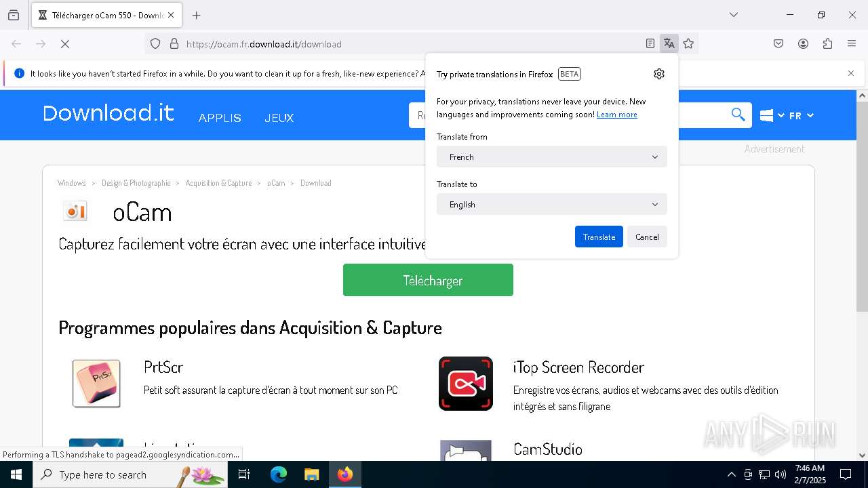Viewport: 868px width, 488px height.
Task: Dismiss the Firefox refresh notification bar
Action: coord(851,73)
